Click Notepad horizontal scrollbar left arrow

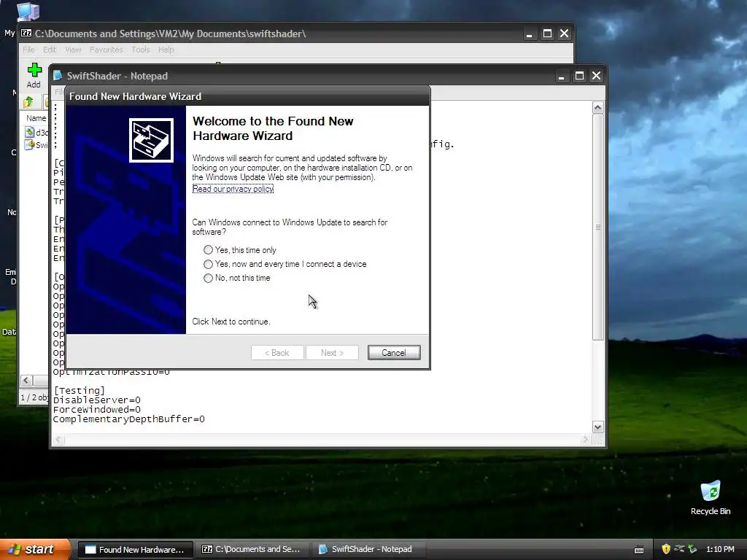pyautogui.click(x=58, y=440)
